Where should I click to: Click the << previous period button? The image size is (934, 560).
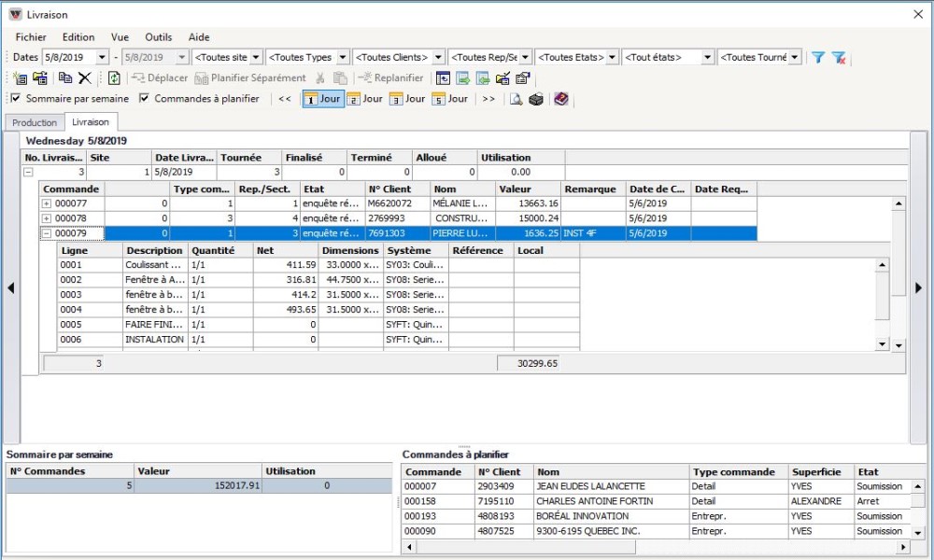pos(285,99)
